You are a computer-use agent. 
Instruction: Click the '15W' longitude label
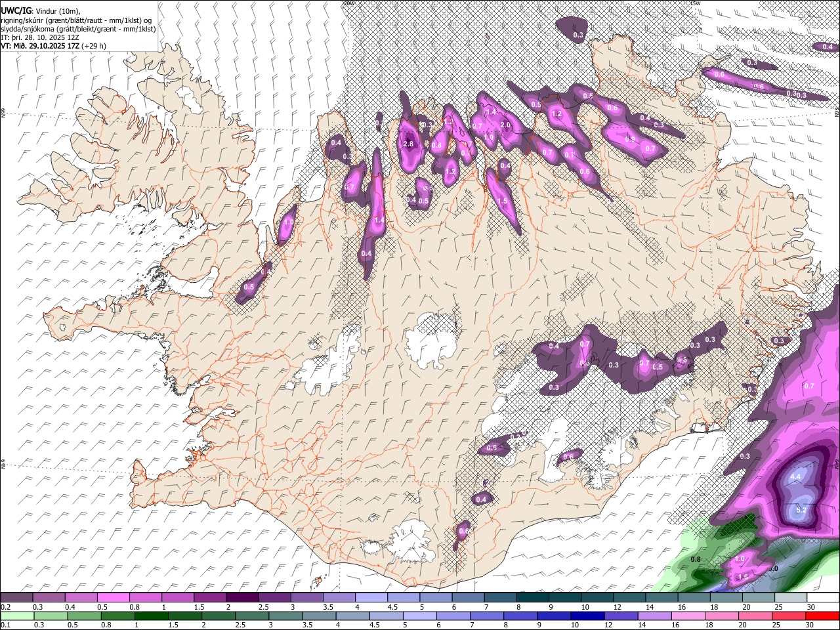pyautogui.click(x=695, y=3)
